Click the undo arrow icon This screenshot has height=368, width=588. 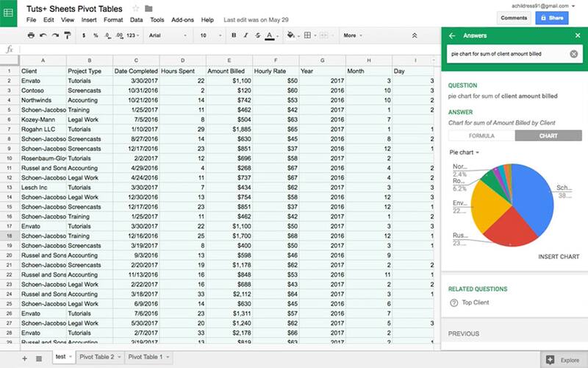[44, 35]
